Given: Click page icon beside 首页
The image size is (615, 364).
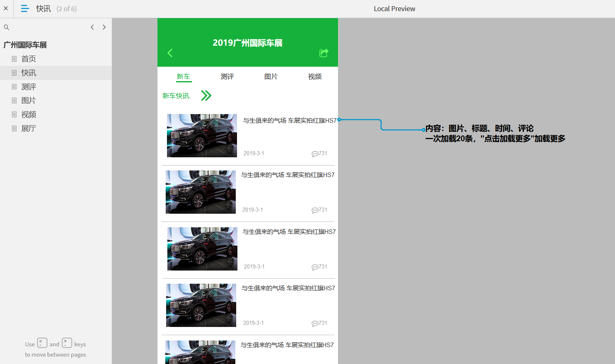Looking at the screenshot, I should pos(14,59).
